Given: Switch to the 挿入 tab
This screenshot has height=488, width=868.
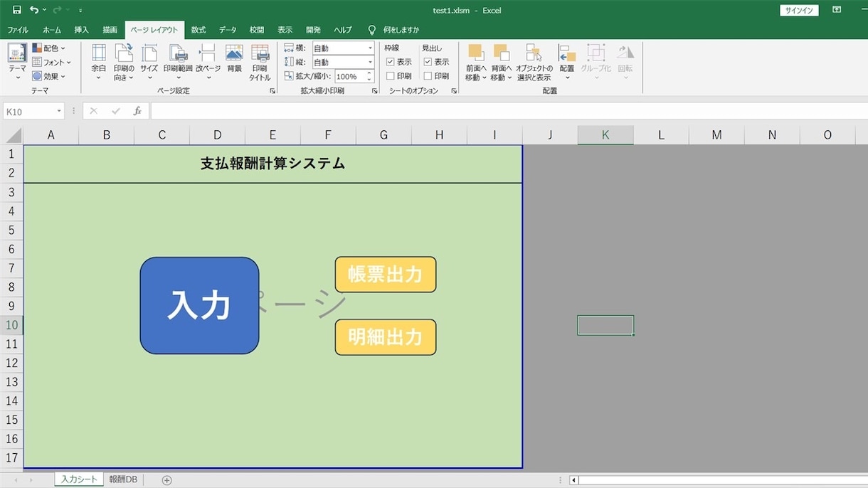Looking at the screenshot, I should click(x=82, y=30).
